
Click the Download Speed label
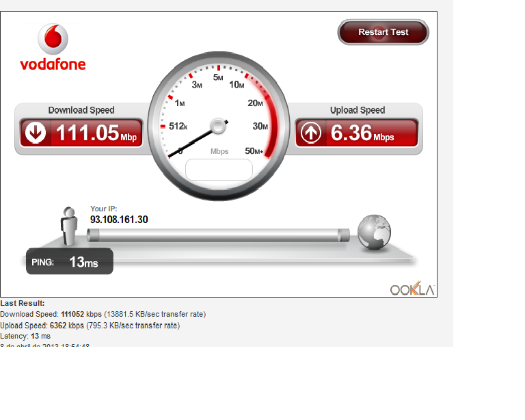[x=81, y=110]
